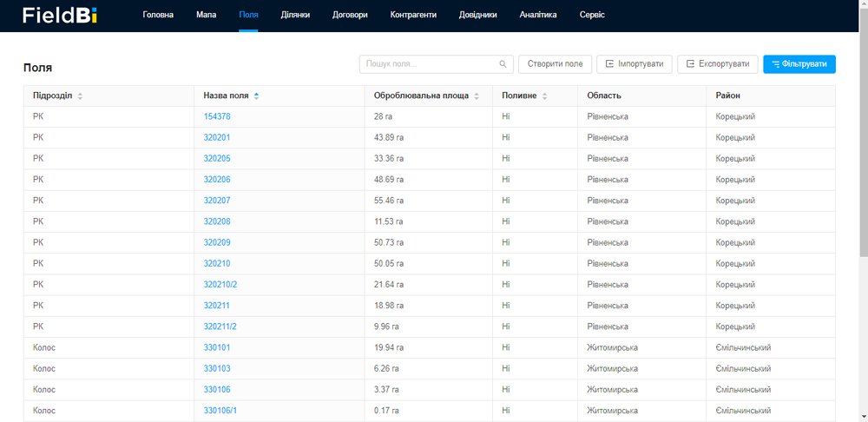Sort by Підрозділ column arrows
This screenshot has height=422, width=868.
tap(80, 96)
